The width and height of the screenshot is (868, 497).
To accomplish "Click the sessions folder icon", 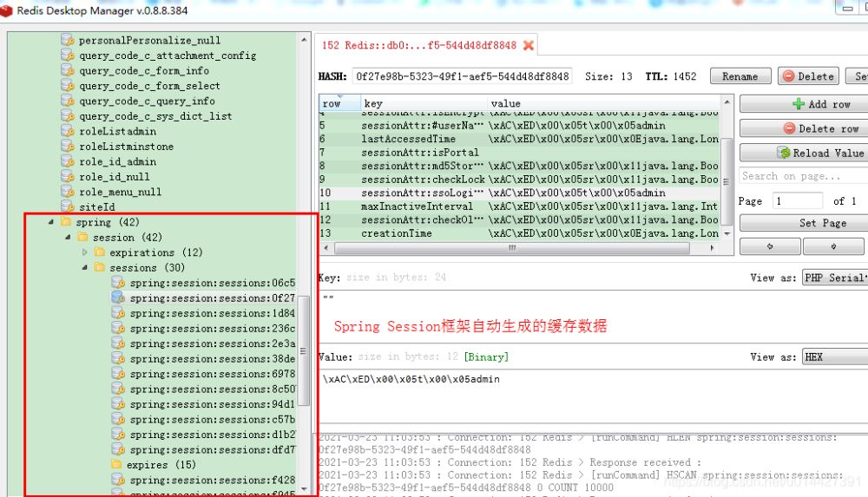I will click(x=100, y=267).
